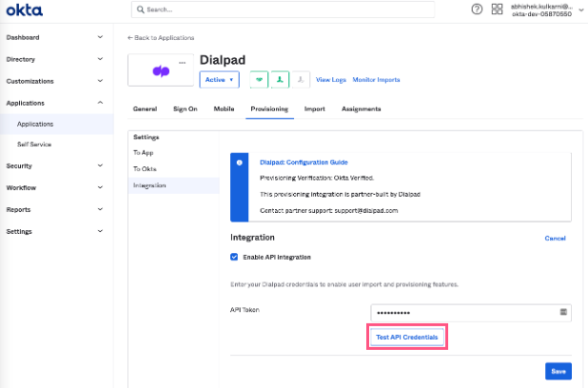
Task: Click the API Token input field
Action: [471, 313]
